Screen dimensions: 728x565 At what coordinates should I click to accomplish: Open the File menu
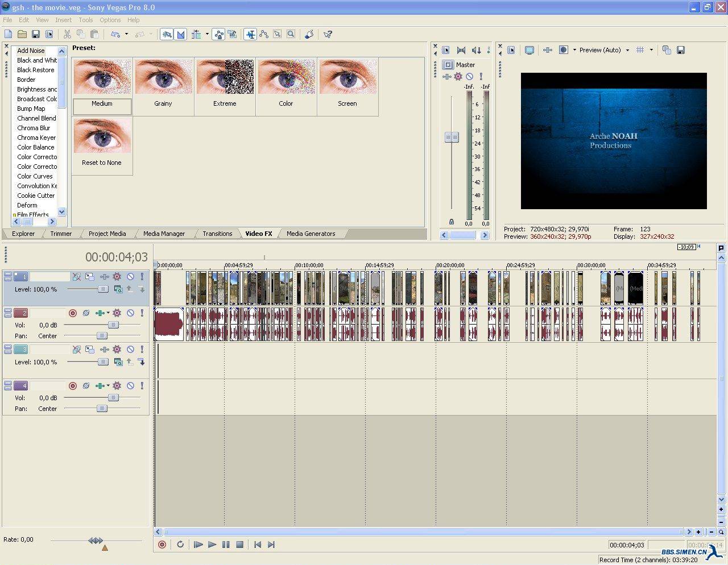(x=7, y=20)
